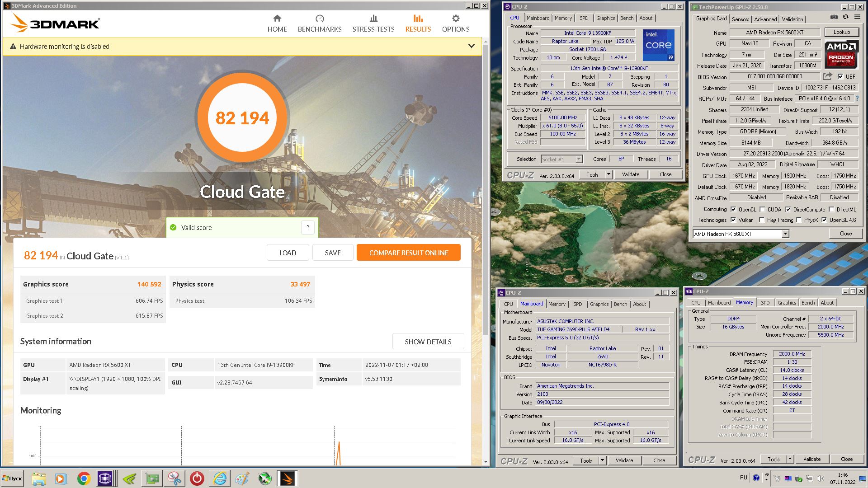Click the red power icon in the taskbar
The width and height of the screenshot is (868, 488).
point(197,479)
